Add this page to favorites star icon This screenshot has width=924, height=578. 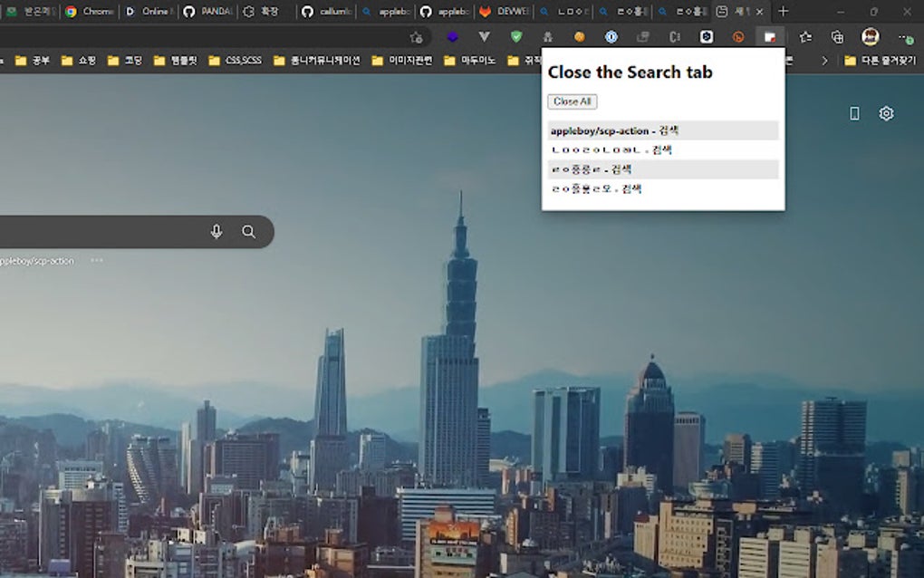coord(416,37)
